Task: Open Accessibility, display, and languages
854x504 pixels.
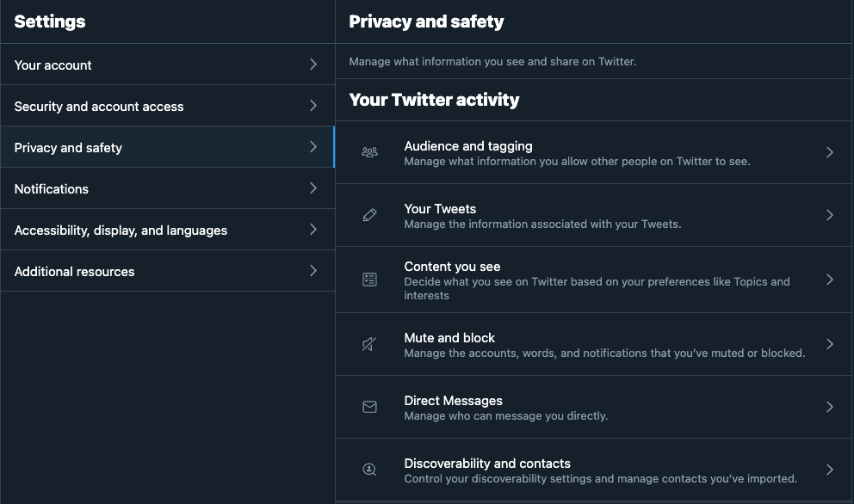Action: click(x=121, y=230)
